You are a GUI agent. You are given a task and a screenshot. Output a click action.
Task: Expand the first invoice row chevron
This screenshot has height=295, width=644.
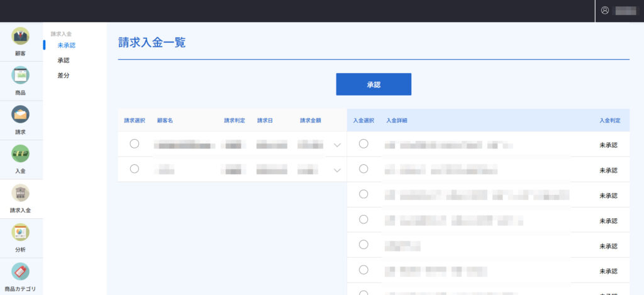(337, 145)
